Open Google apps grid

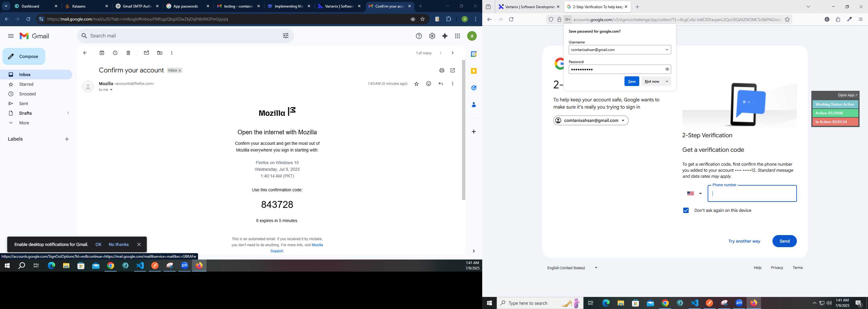point(458,36)
